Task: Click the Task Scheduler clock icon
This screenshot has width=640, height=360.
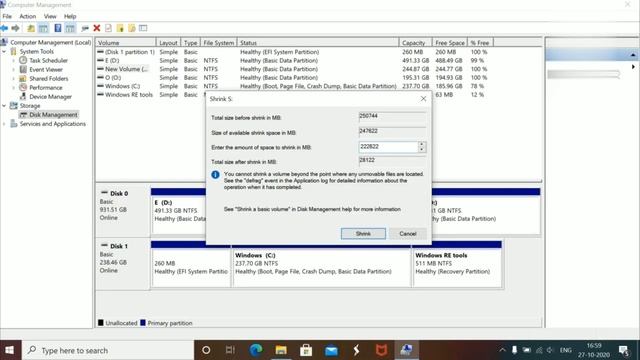Action: pos(23,60)
